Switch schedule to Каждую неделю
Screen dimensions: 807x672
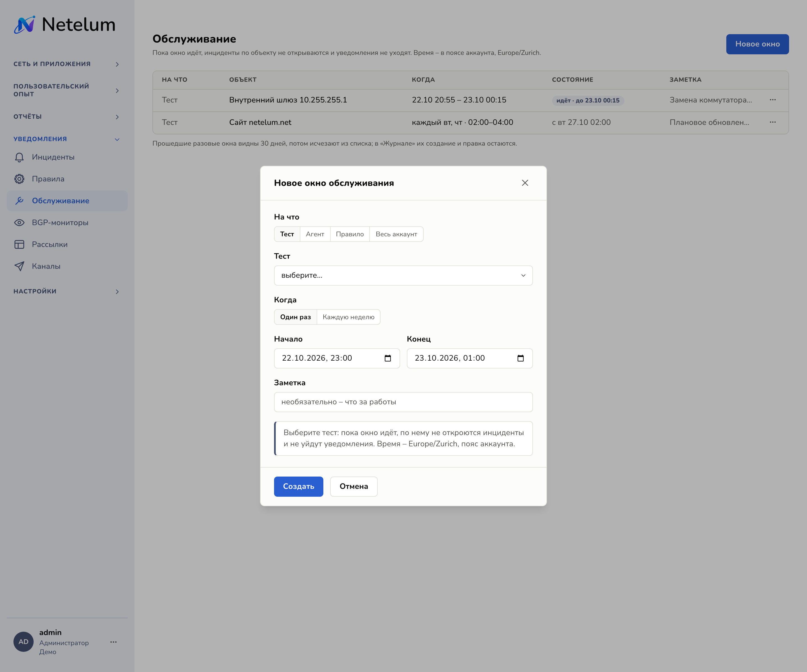tap(348, 317)
